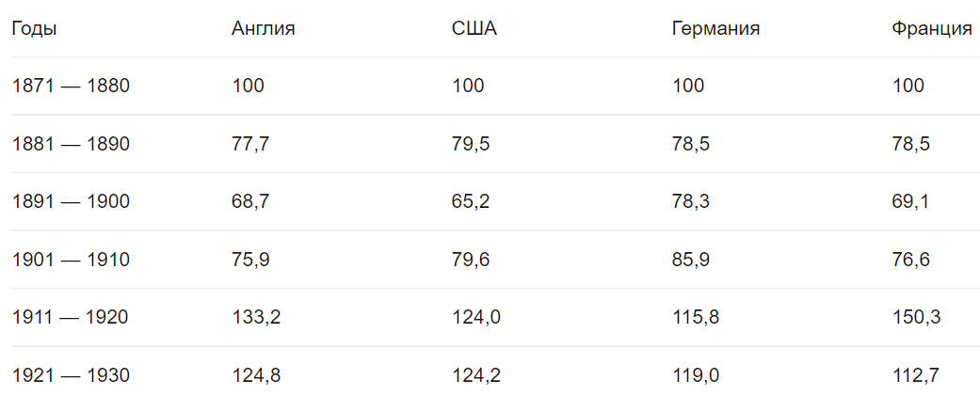The height and width of the screenshot is (396, 980).
Task: Click the value 77,7 under Англия
Action: pyautogui.click(x=250, y=144)
